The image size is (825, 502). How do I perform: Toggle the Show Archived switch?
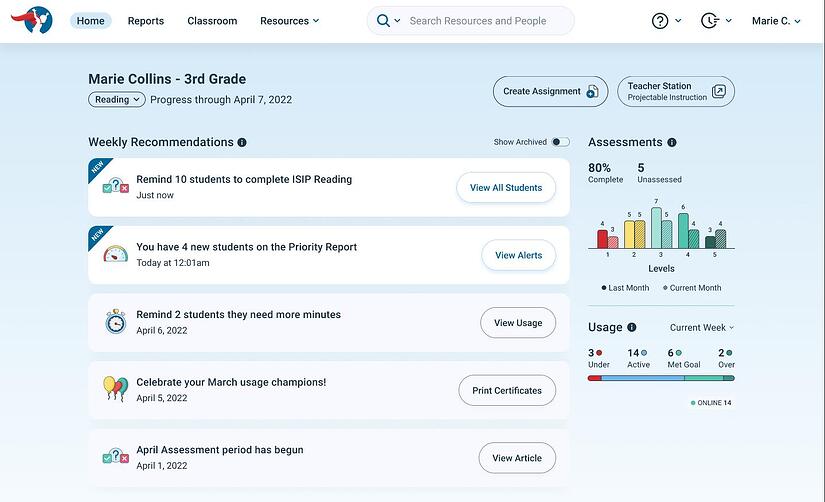pos(560,142)
